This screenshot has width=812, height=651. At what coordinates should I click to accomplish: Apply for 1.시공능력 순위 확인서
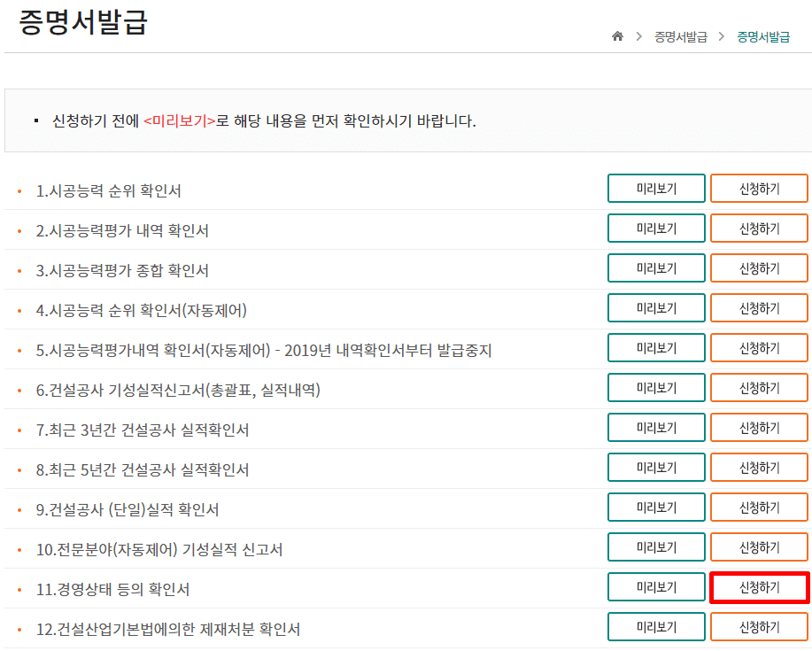[x=759, y=188]
